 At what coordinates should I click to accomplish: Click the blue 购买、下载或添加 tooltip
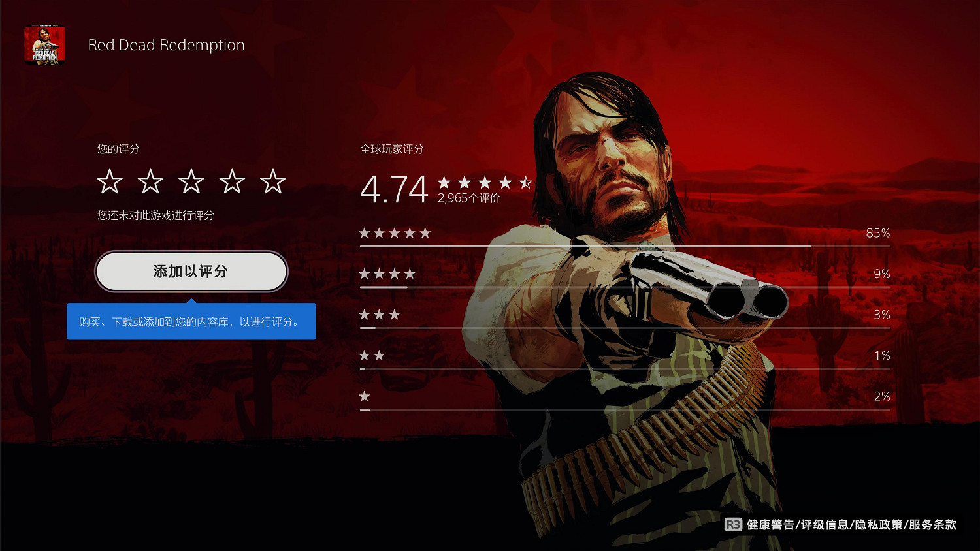click(191, 321)
